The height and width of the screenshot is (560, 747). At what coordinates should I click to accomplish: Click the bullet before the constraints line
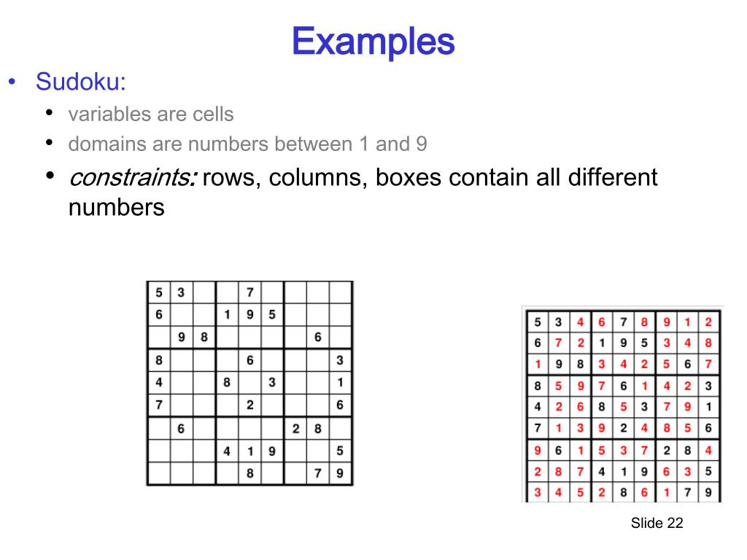click(50, 175)
